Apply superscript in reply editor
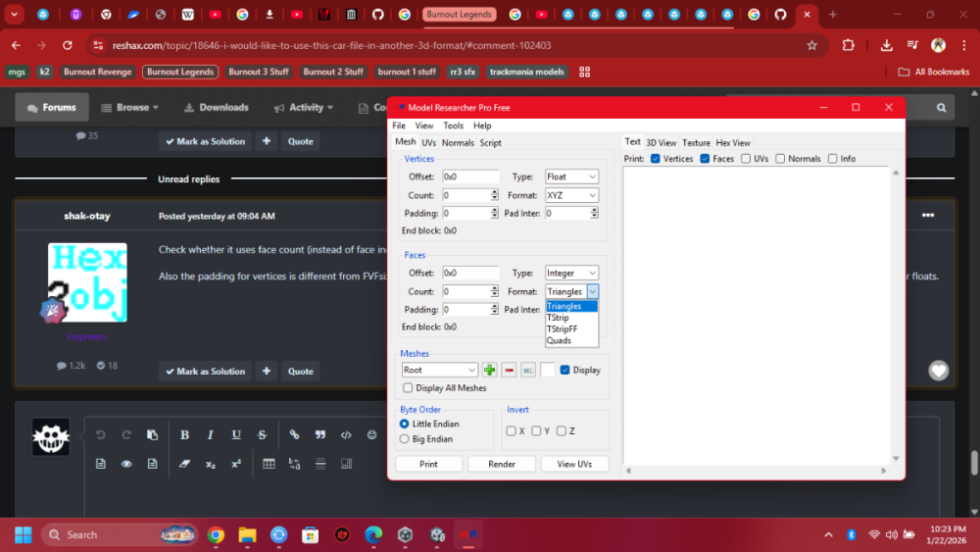 click(236, 464)
